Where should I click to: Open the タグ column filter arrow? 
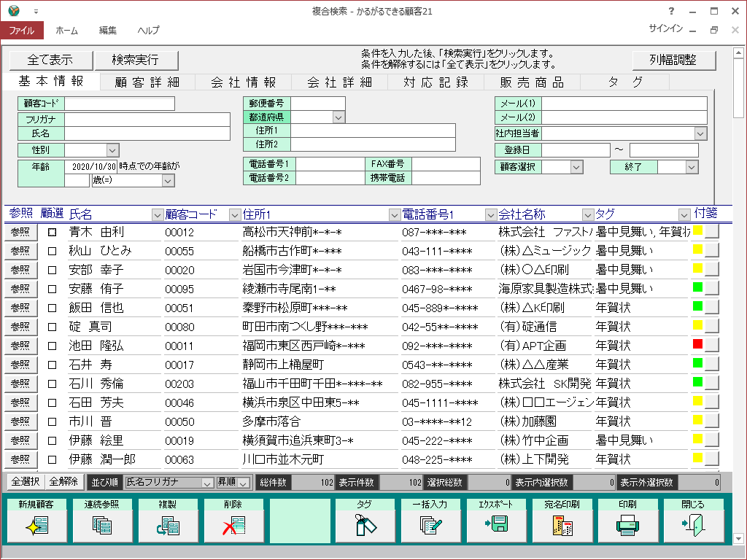click(684, 215)
